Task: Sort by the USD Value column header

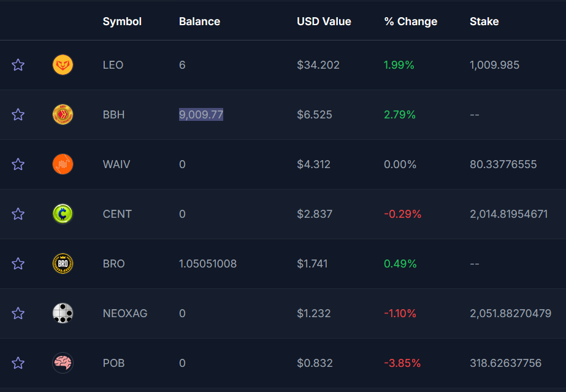Action: [324, 21]
